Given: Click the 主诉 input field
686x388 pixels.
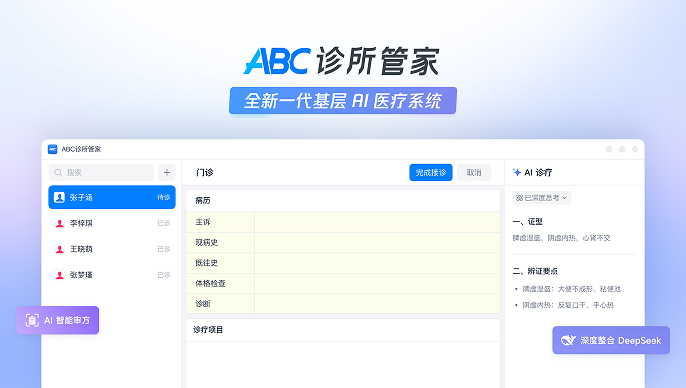Looking at the screenshot, I should coord(377,222).
